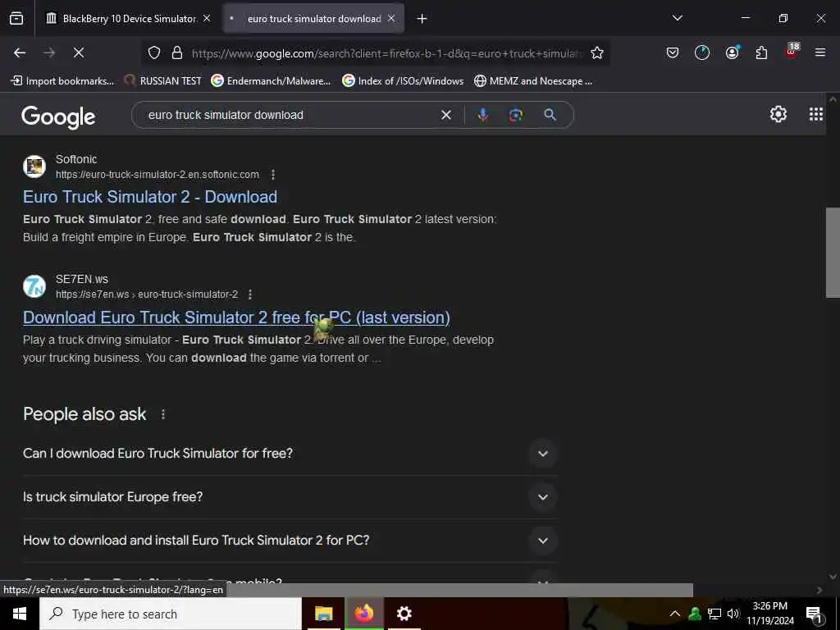The height and width of the screenshot is (630, 840).
Task: Open Endermanch/Malware bookmark
Action: [x=271, y=81]
